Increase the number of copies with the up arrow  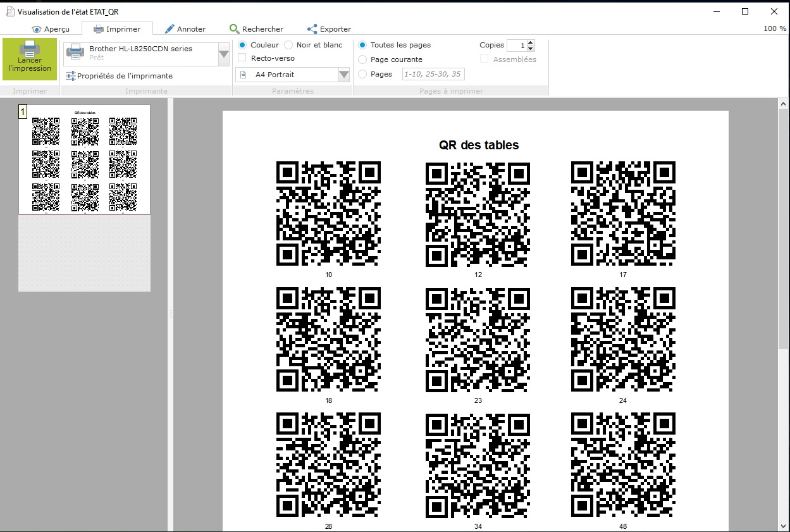[530, 42]
